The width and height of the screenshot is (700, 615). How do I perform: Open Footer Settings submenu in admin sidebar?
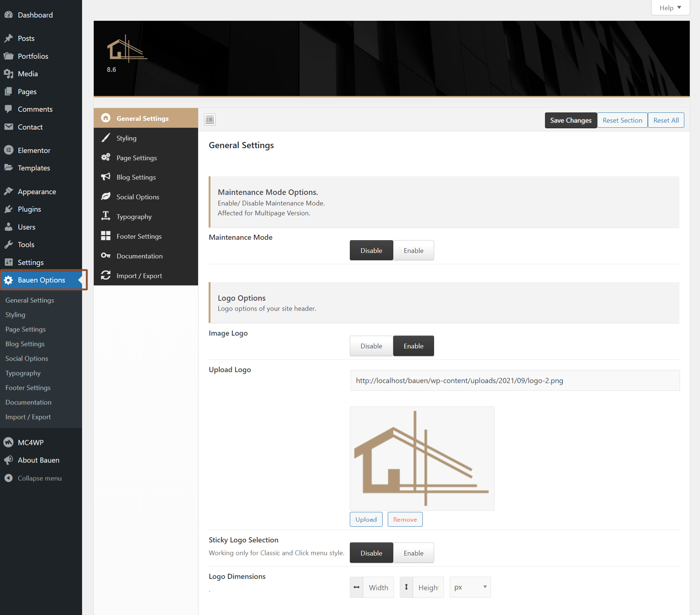tap(28, 388)
